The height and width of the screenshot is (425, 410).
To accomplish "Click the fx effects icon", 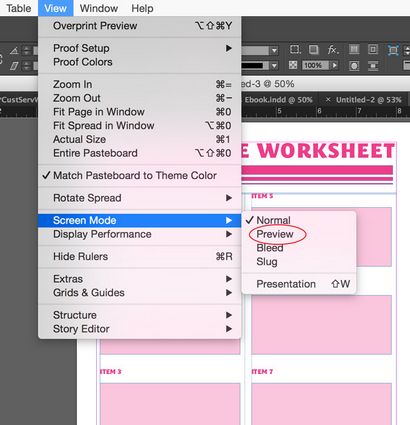I will (333, 50).
